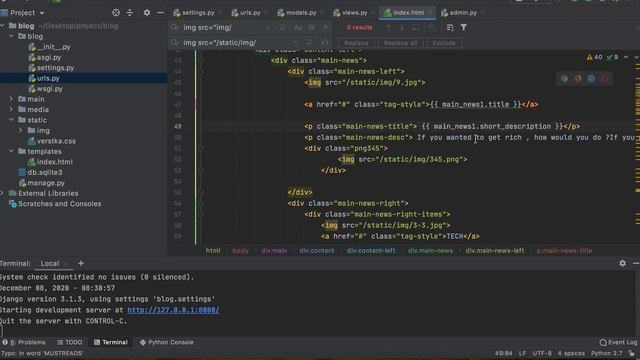Open the Problems tool window
This screenshot has height=360, width=640.
coord(24,342)
